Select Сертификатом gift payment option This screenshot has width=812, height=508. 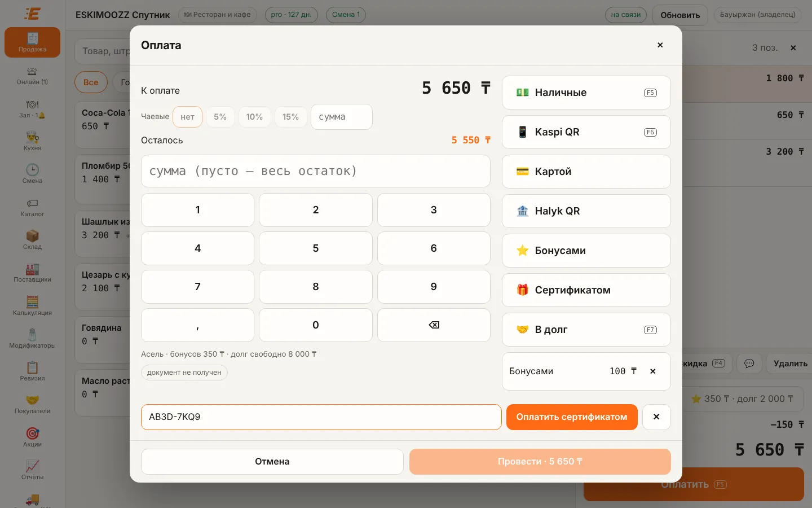586,290
